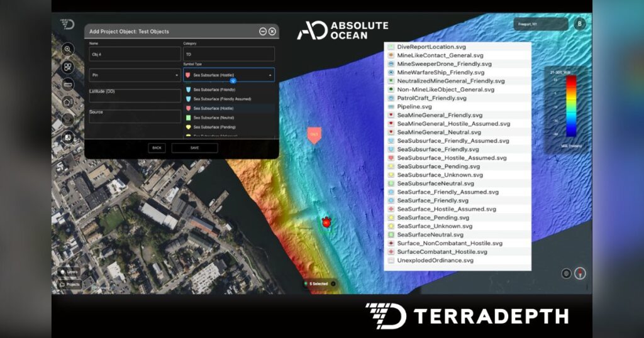The image size is (644, 338).
Task: Click the depth color ramp legend bar
Action: click(x=571, y=106)
